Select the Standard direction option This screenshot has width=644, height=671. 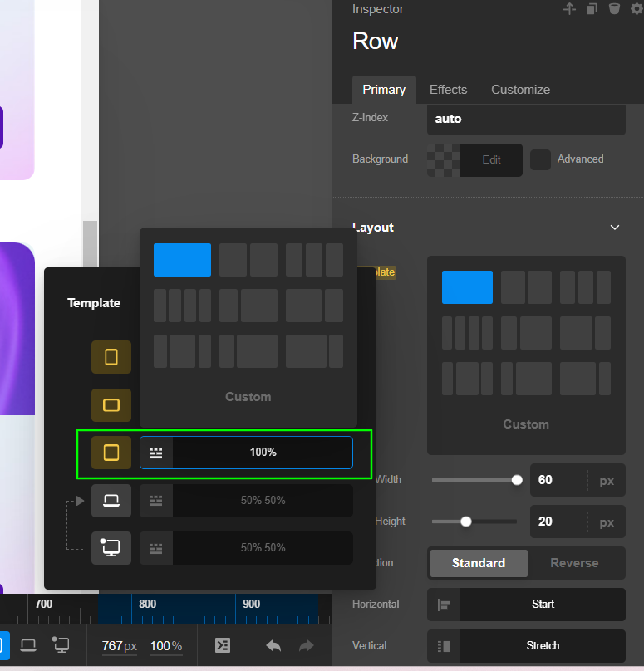tap(478, 563)
